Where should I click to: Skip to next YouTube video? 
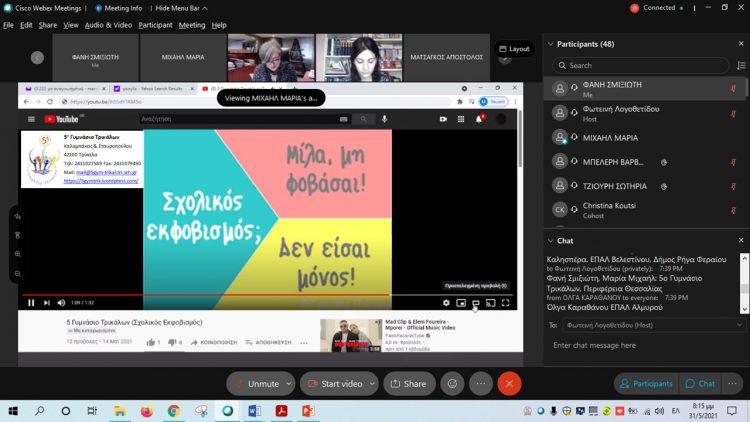coord(46,303)
